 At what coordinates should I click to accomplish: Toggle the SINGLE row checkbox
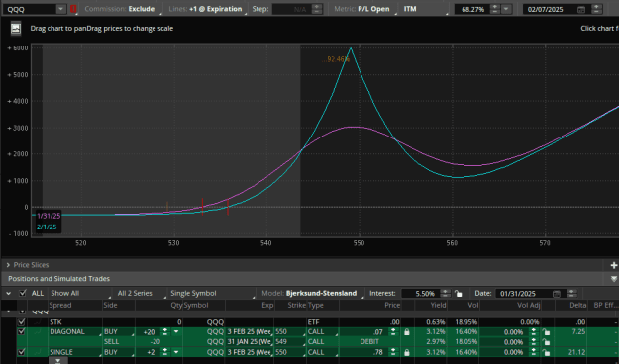point(22,352)
